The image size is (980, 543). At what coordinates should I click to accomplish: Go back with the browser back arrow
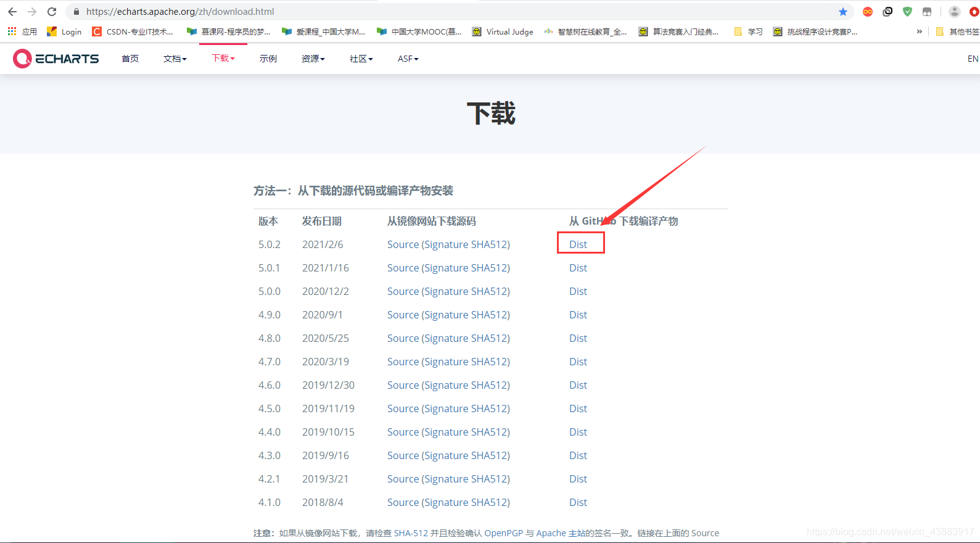12,12
